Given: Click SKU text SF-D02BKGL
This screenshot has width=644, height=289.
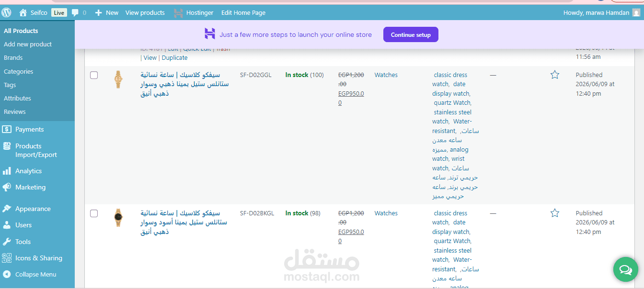Looking at the screenshot, I should 257,213.
